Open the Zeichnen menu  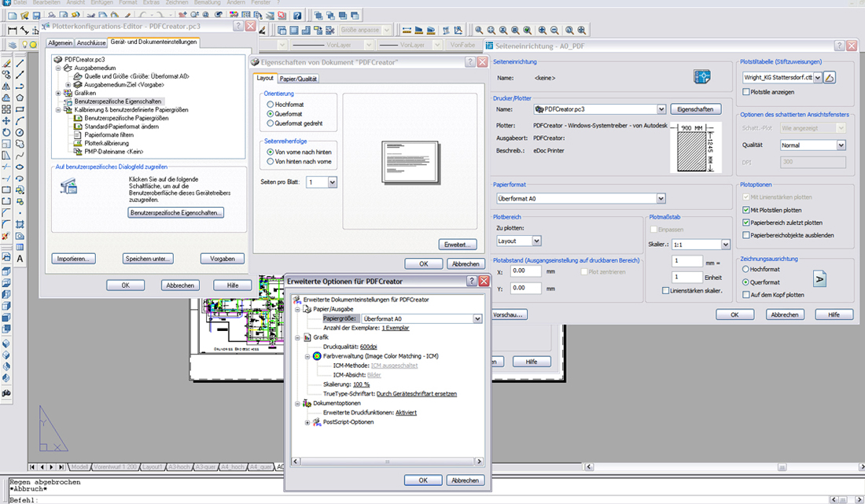coord(176,3)
